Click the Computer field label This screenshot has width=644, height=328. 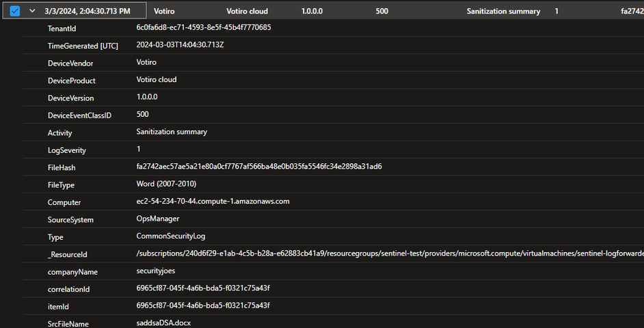[x=64, y=203]
